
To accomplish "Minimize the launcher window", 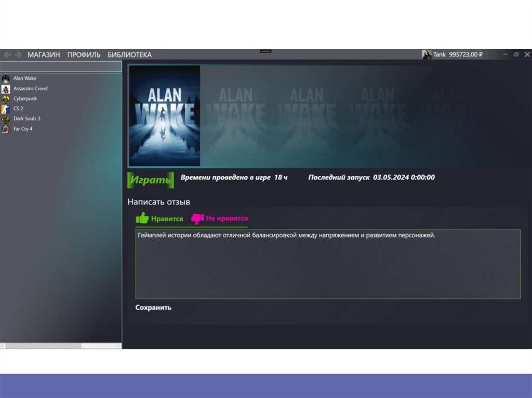I will (505, 54).
